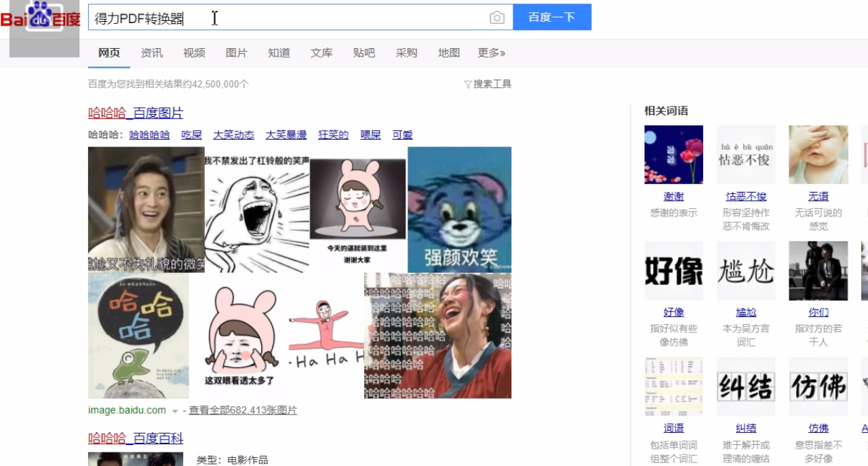
Task: Click the 怙恶不悛 related term thumbnail
Action: click(x=746, y=155)
